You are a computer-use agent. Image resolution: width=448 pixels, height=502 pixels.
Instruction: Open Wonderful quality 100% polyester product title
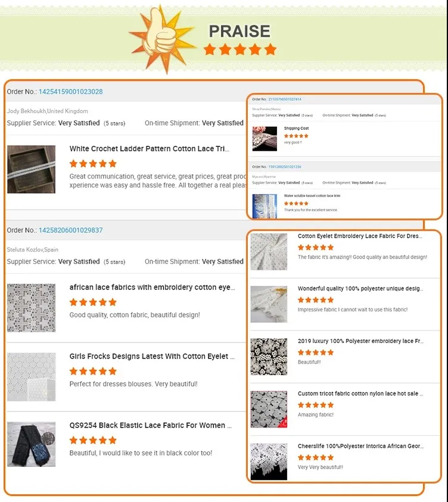click(360, 288)
